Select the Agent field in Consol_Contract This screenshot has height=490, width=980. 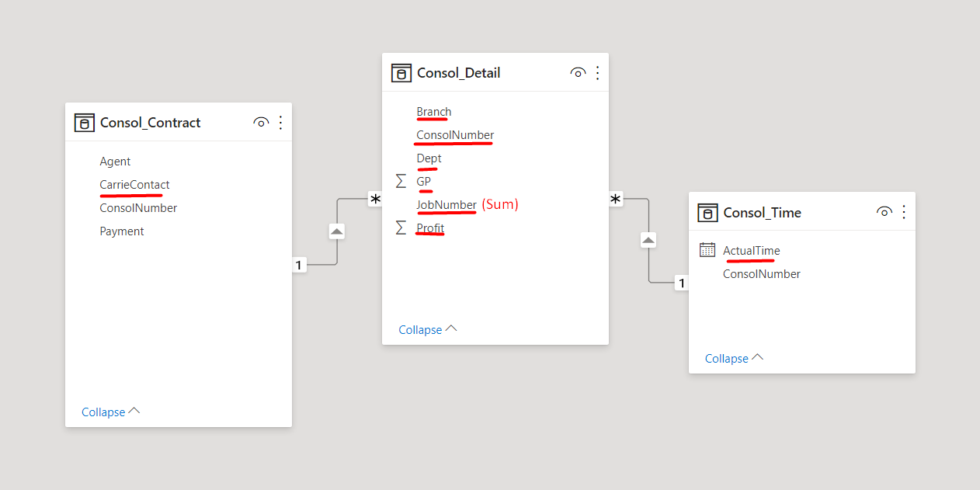coord(115,162)
